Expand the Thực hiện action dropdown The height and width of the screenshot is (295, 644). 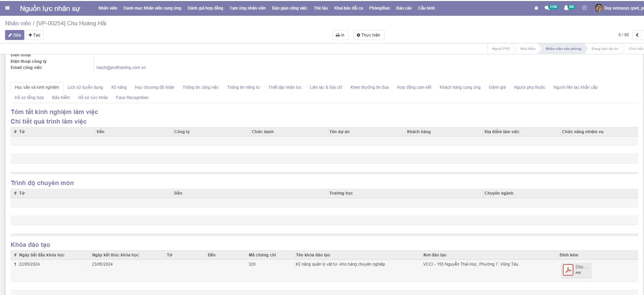tap(369, 35)
